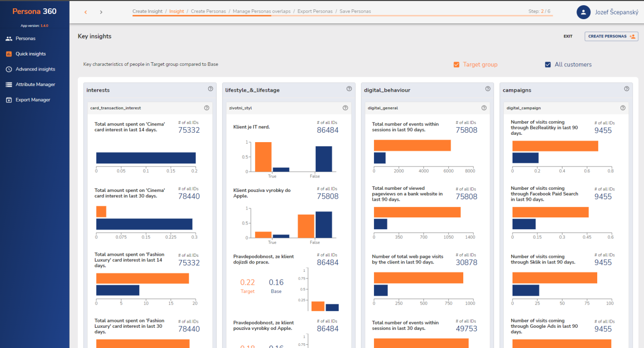Viewport: 644px width, 348px height.
Task: Go forward with the right arrow
Action: click(x=101, y=12)
